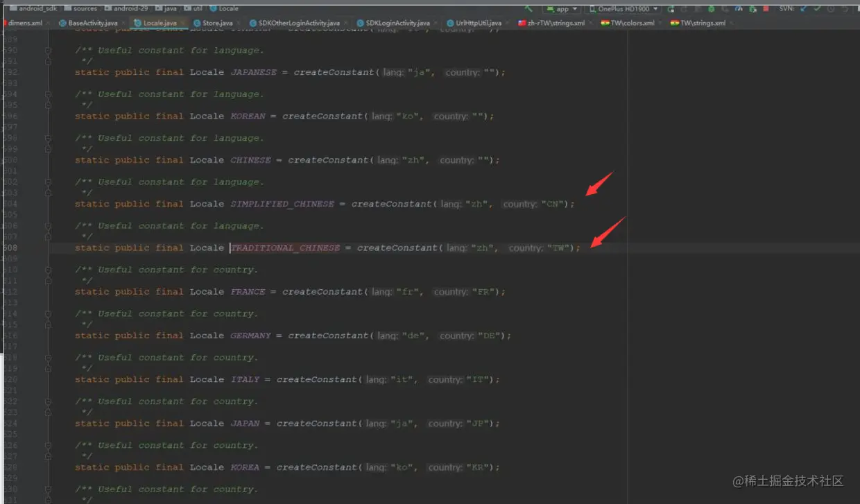Click the KOREAN constant name
860x504 pixels.
[x=248, y=116]
